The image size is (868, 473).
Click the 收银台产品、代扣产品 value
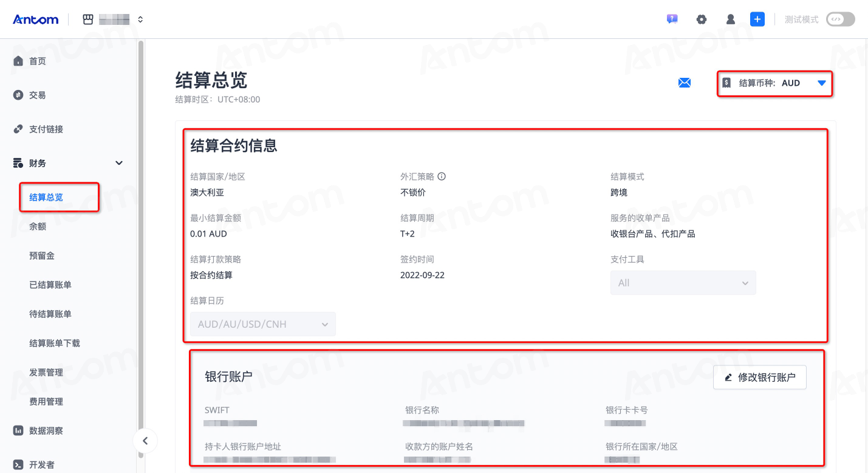coord(653,233)
